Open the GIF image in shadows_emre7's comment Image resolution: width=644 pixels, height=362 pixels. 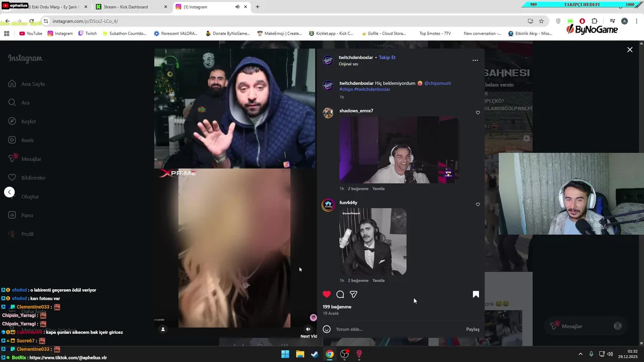pyautogui.click(x=399, y=150)
